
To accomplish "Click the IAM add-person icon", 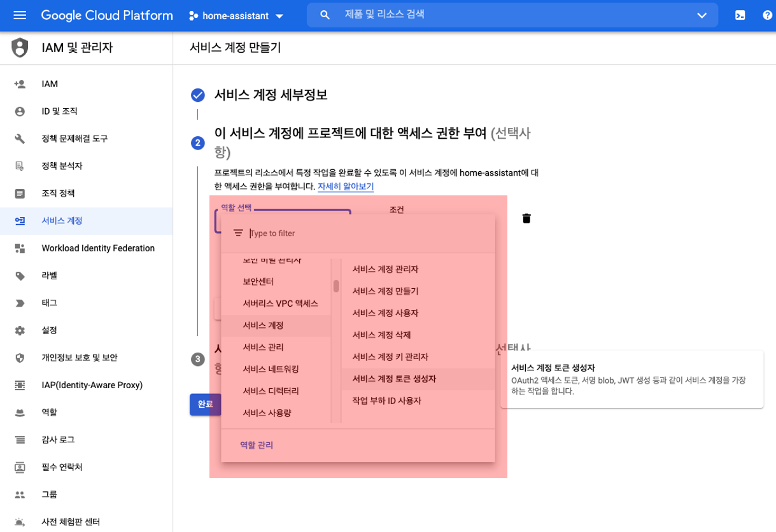I will click(x=20, y=84).
